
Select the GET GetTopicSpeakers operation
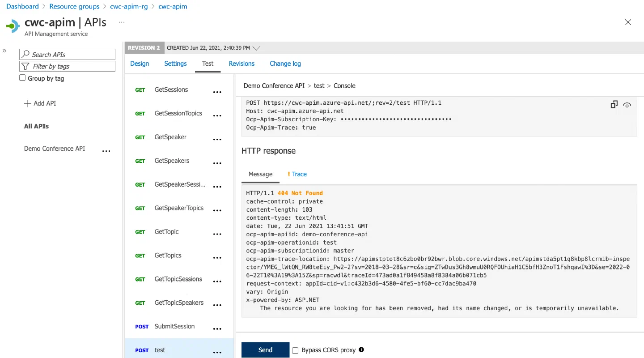click(179, 303)
